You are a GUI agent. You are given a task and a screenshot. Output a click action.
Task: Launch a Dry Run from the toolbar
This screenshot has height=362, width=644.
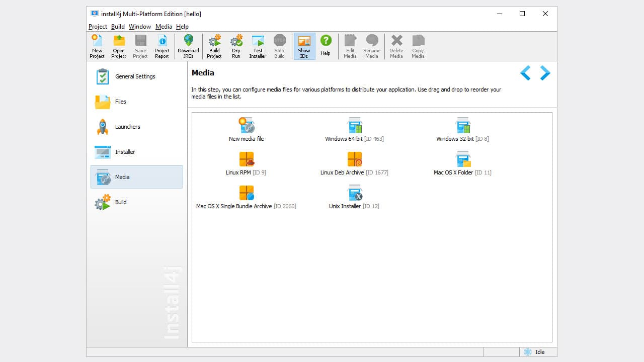coord(236,46)
